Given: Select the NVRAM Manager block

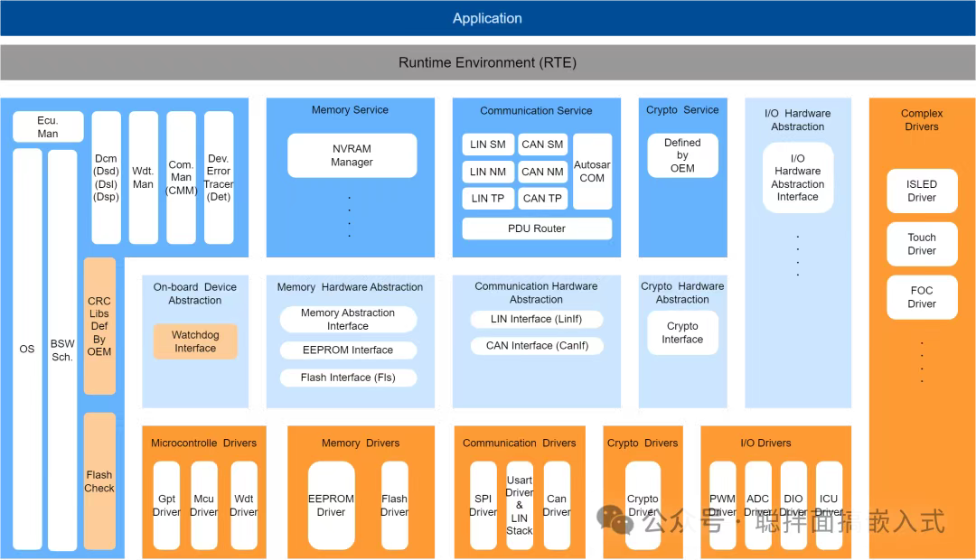Looking at the screenshot, I should [352, 155].
